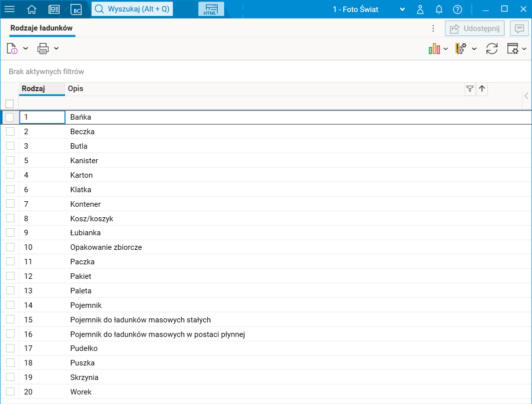
Task: Click the printer icon
Action: (43, 49)
